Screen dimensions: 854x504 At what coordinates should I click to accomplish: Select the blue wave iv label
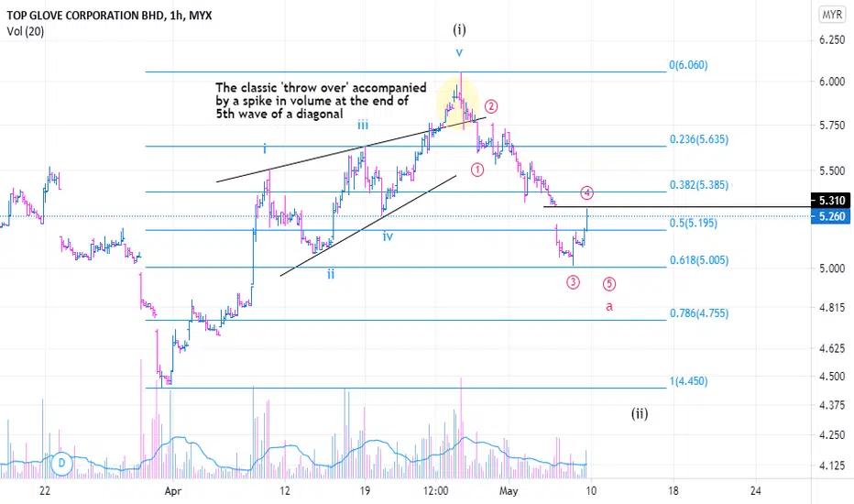pyautogui.click(x=388, y=236)
